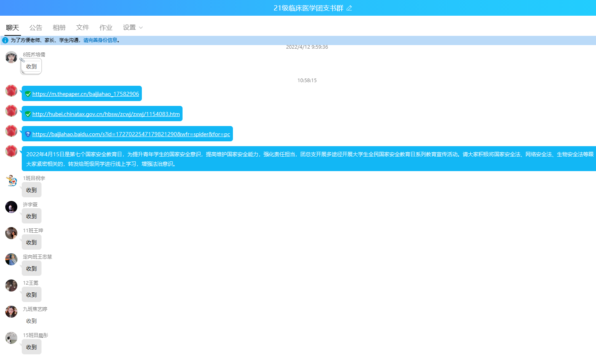
Task: Click the blue question shield on baidu link
Action: click(28, 134)
